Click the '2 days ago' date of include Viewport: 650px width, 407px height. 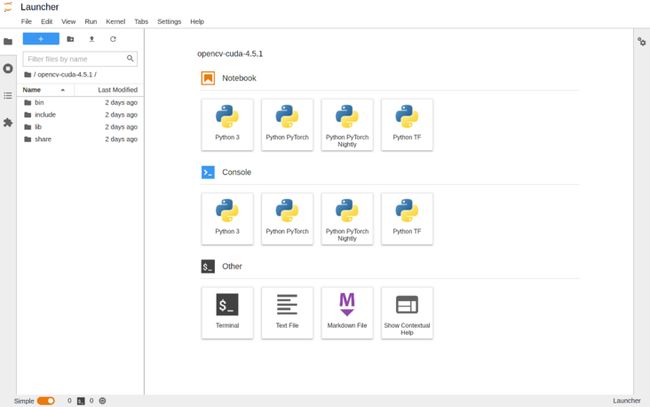[121, 115]
